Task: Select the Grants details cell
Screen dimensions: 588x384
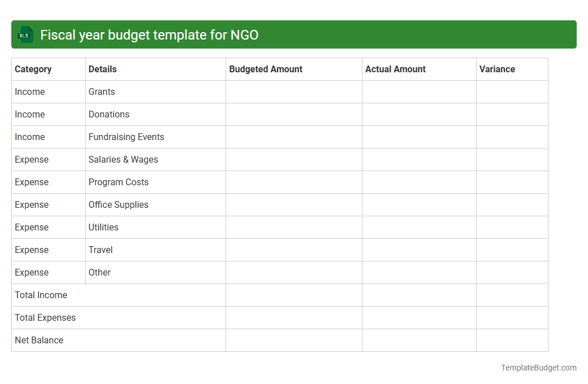Action: point(102,91)
